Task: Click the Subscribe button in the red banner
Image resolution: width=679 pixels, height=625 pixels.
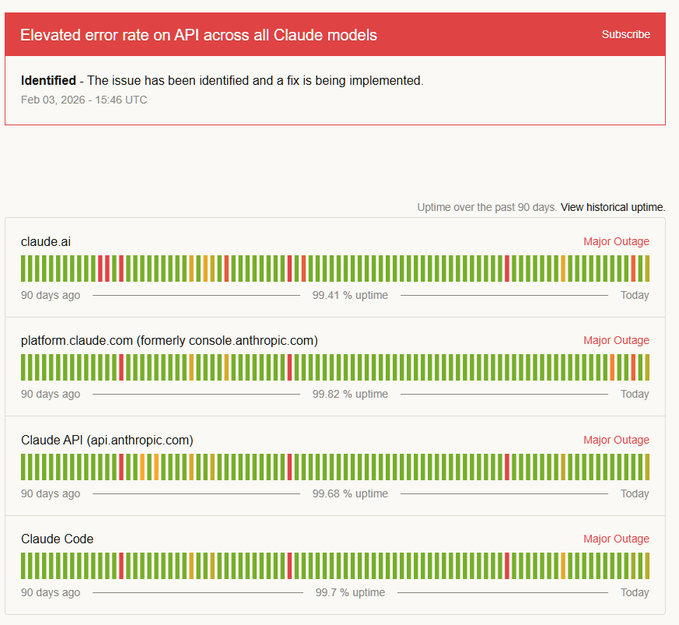Action: pos(625,34)
